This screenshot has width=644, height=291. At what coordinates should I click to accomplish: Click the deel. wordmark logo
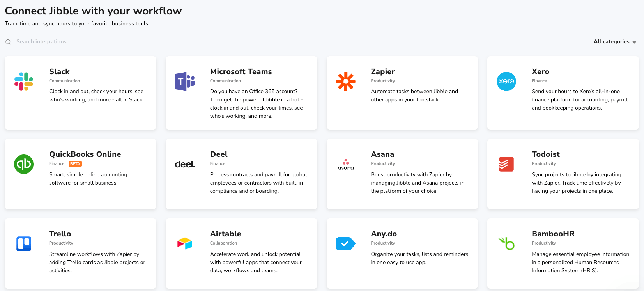[x=185, y=164]
